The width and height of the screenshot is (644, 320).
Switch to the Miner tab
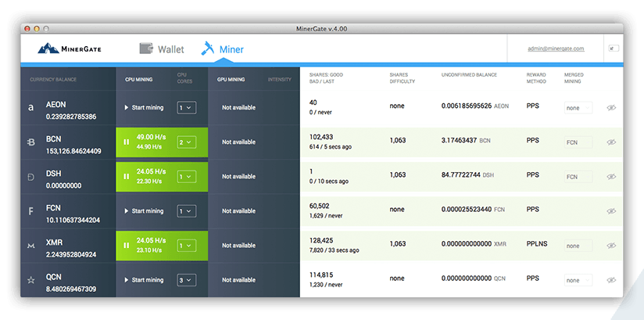coord(223,49)
